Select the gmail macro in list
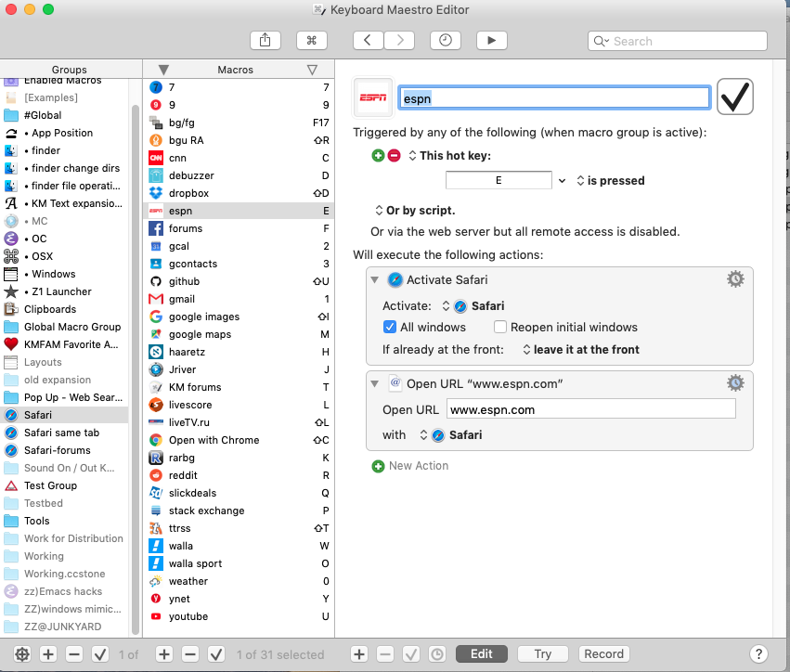The height and width of the screenshot is (672, 790). tap(182, 299)
